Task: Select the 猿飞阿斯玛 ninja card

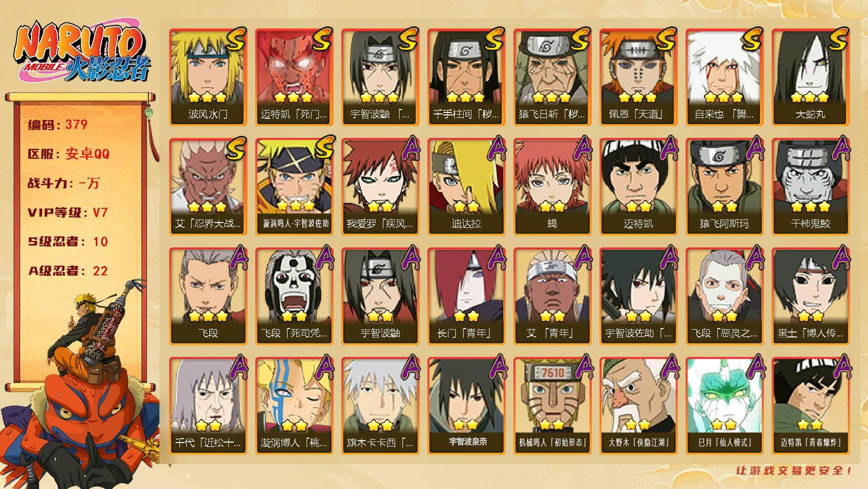Action: pos(725,187)
